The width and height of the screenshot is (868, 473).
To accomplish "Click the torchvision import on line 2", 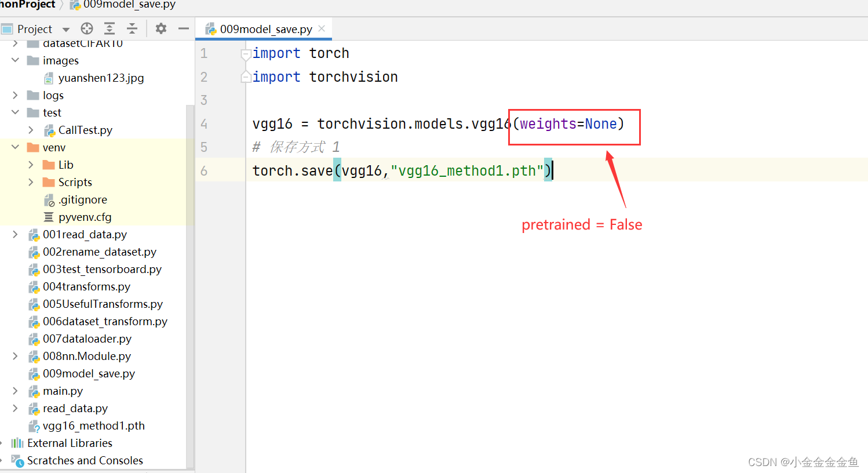I will pos(353,77).
